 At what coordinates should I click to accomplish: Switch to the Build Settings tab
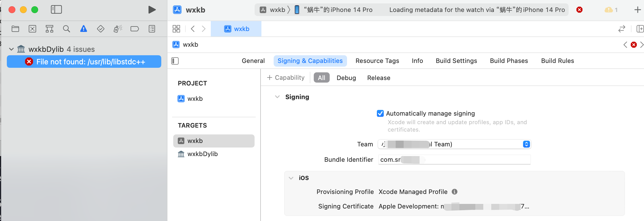coord(456,61)
